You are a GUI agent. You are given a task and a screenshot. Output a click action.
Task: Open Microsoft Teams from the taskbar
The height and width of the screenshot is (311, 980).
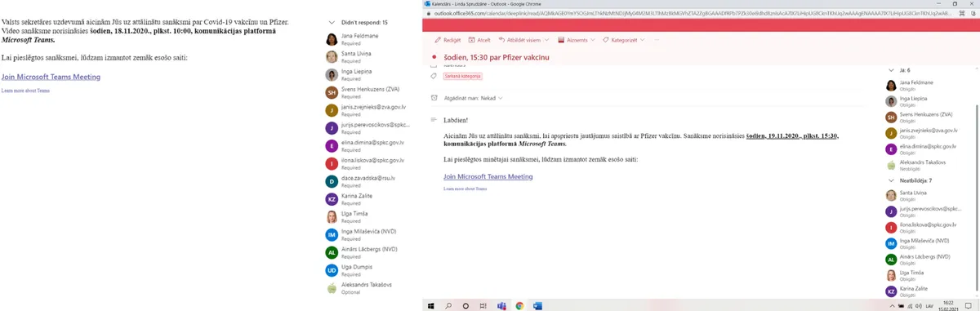point(501,305)
